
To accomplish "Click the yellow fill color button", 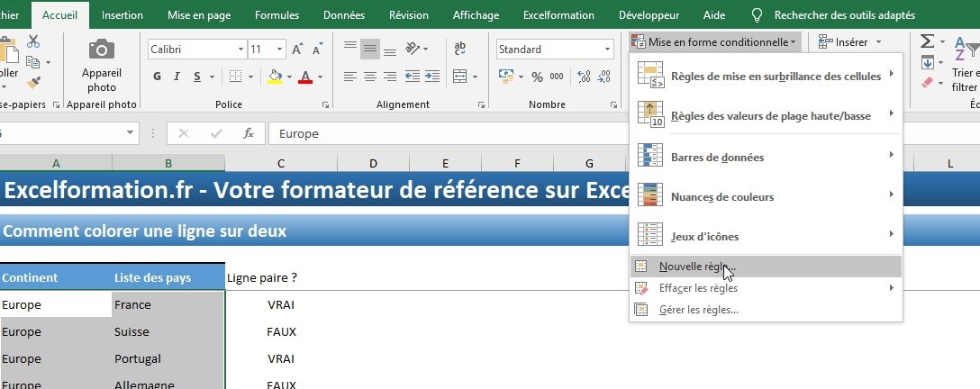I will [x=271, y=77].
